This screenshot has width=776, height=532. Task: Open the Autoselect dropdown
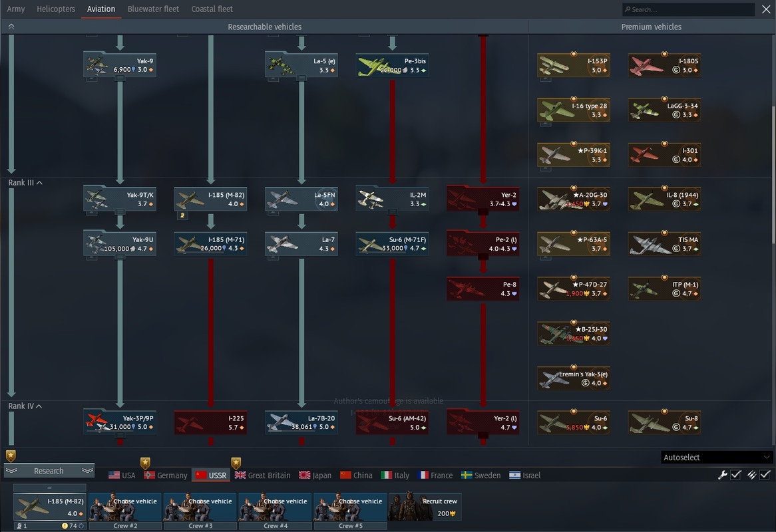717,458
